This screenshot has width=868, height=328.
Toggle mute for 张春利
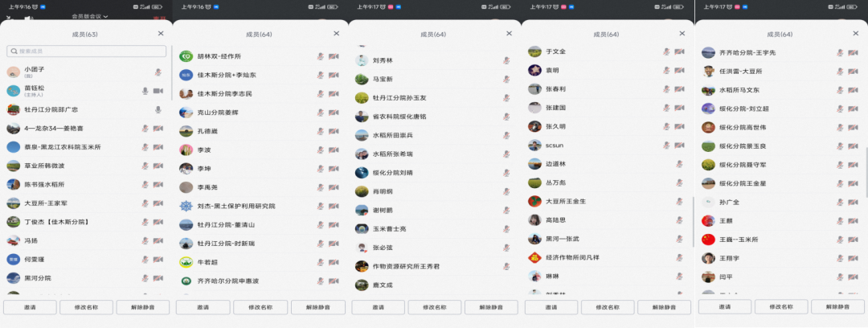(x=666, y=88)
